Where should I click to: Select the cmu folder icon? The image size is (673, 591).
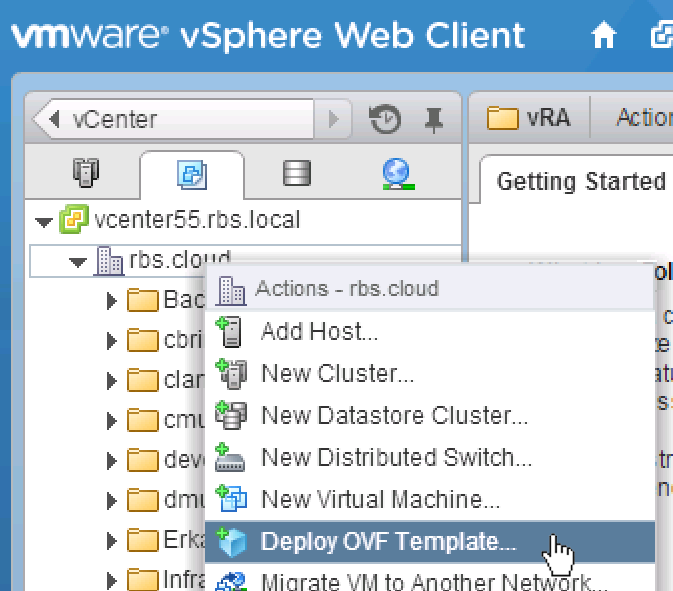[x=142, y=419]
